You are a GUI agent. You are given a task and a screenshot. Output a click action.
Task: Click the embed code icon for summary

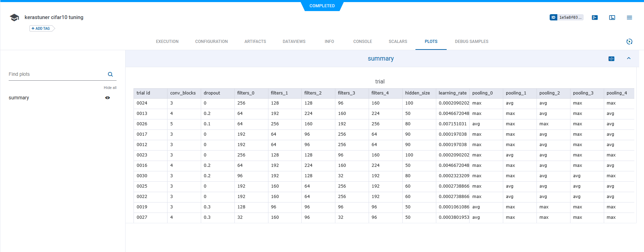[611, 59]
